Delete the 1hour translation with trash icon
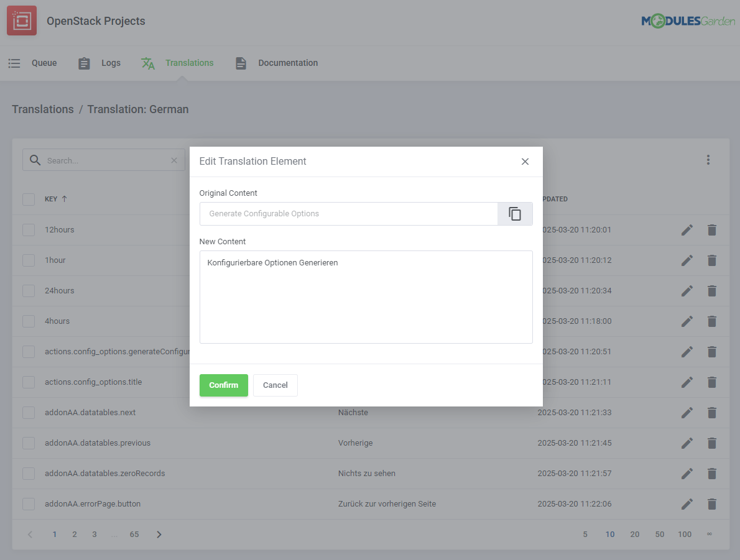Viewport: 740px width, 560px height. coord(711,260)
